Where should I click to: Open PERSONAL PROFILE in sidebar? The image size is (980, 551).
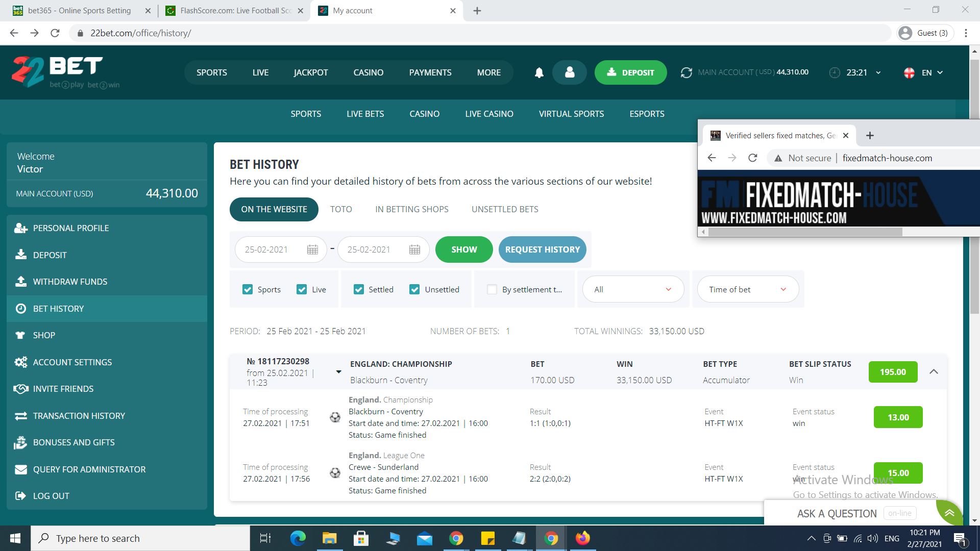pyautogui.click(x=107, y=228)
